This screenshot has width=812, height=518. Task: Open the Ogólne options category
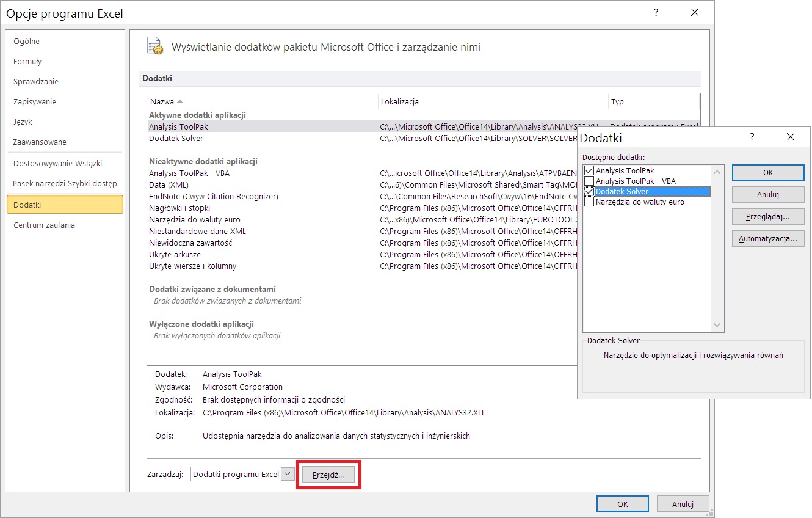[x=65, y=41]
